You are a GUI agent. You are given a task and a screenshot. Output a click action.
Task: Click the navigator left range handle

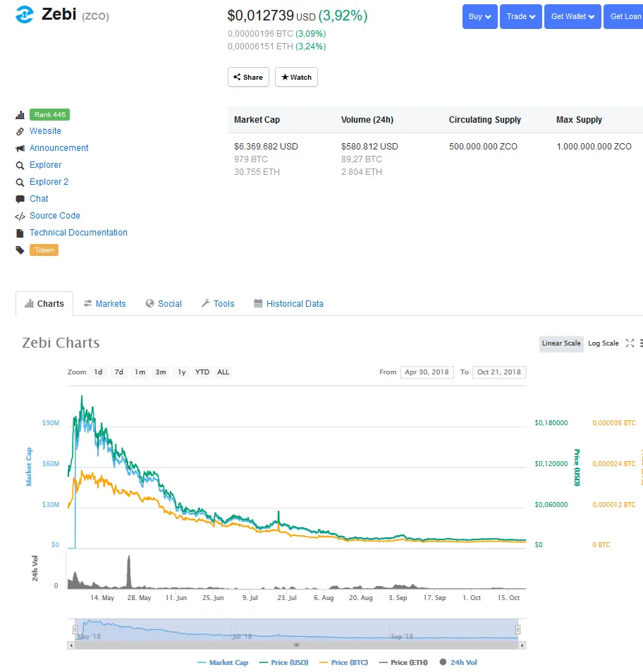coord(75,630)
